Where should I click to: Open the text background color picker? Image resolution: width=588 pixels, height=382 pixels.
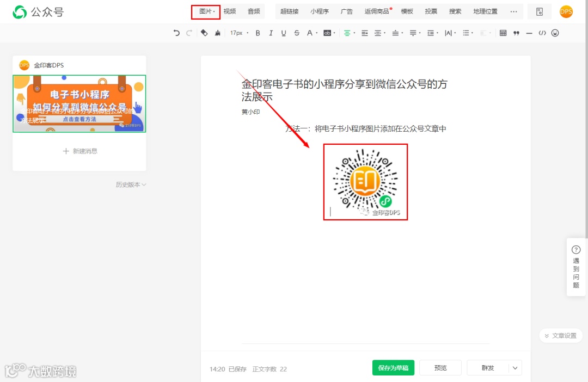pyautogui.click(x=329, y=33)
